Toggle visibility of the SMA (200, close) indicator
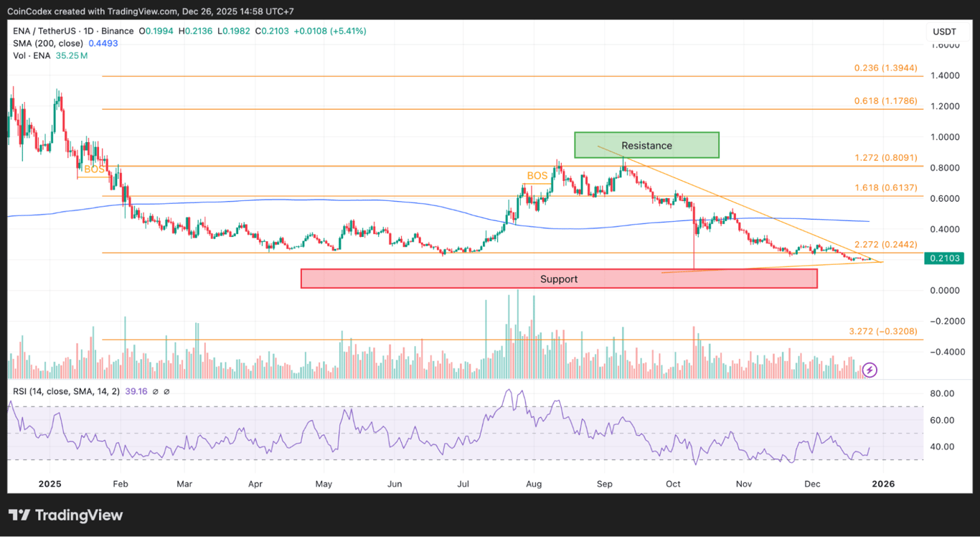 click(x=47, y=43)
